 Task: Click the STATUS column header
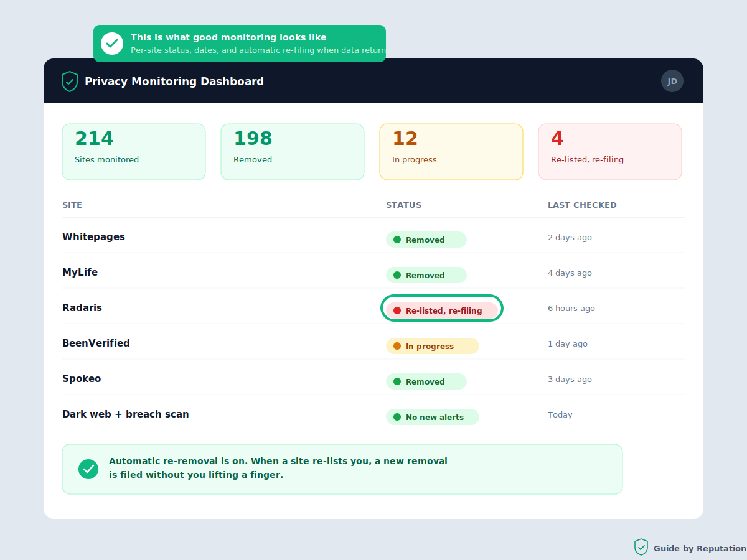[x=403, y=205]
